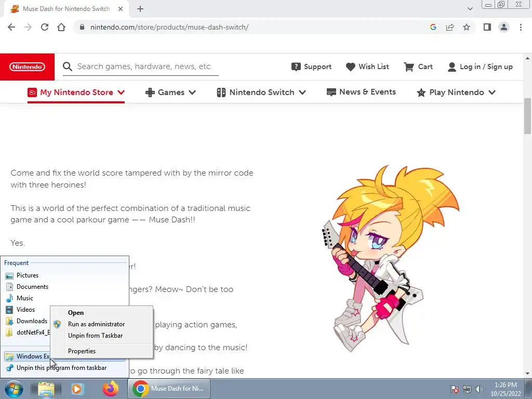532x399 pixels.
Task: Launch Windows Media Player from taskbar
Action: coord(77,389)
